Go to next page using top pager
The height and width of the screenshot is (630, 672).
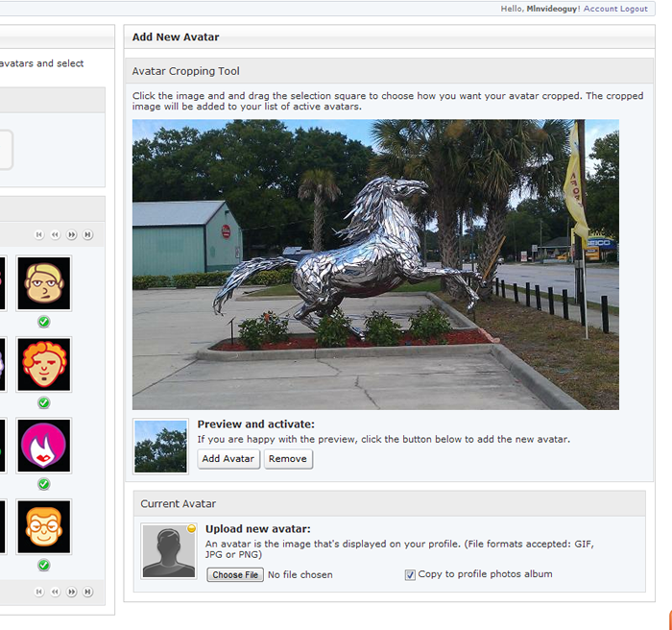pos(72,234)
